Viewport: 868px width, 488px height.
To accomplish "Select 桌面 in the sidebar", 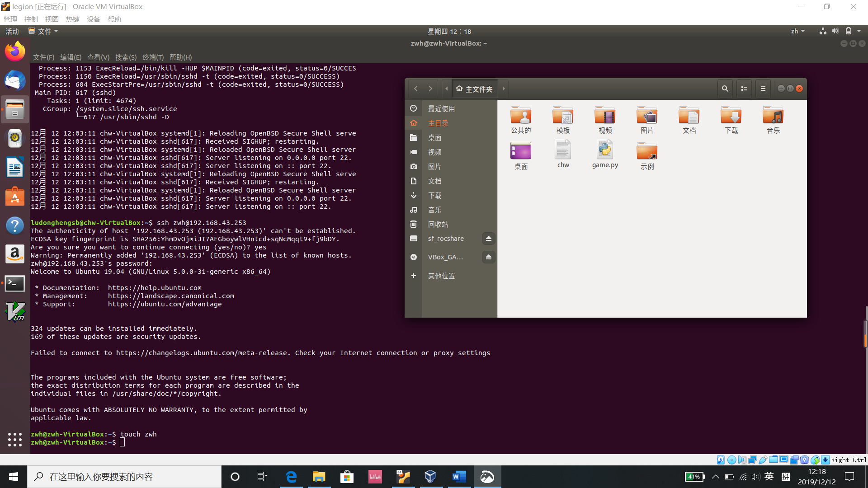I will 451,137.
